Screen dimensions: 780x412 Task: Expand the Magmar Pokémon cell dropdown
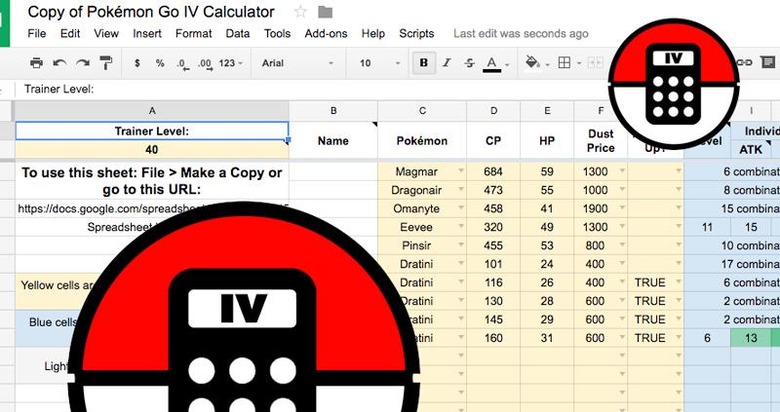[461, 172]
